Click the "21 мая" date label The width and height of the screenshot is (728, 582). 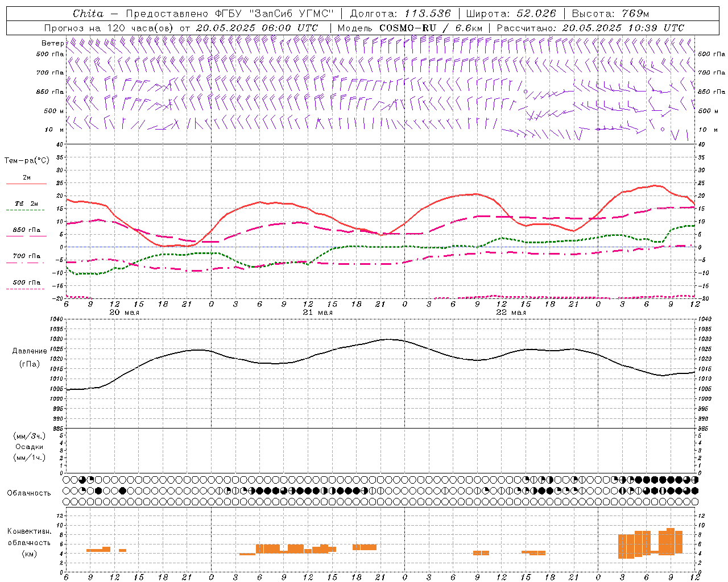point(317,312)
